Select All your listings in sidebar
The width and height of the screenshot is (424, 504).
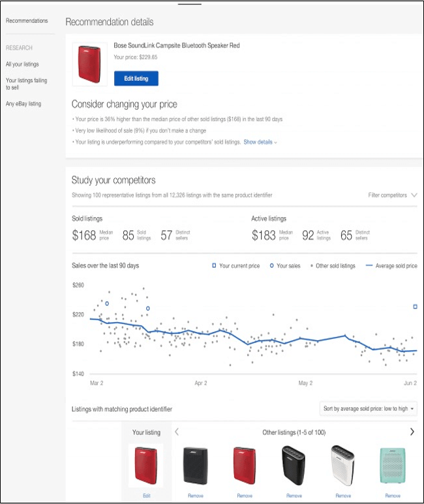point(22,65)
